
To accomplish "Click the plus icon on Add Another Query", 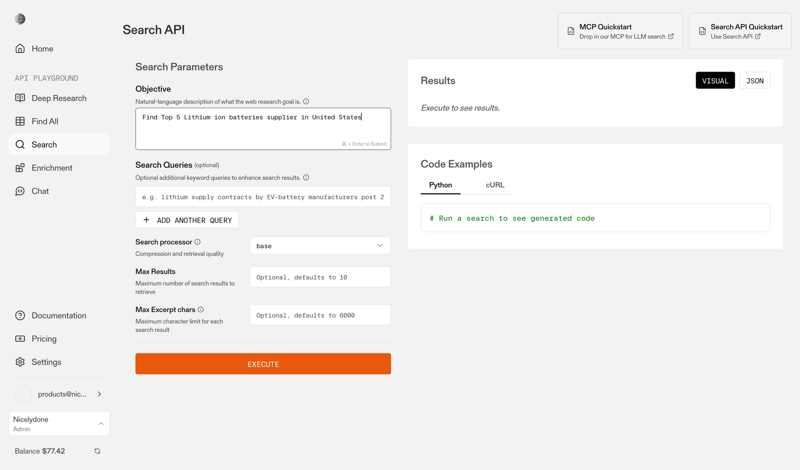I will (146, 220).
